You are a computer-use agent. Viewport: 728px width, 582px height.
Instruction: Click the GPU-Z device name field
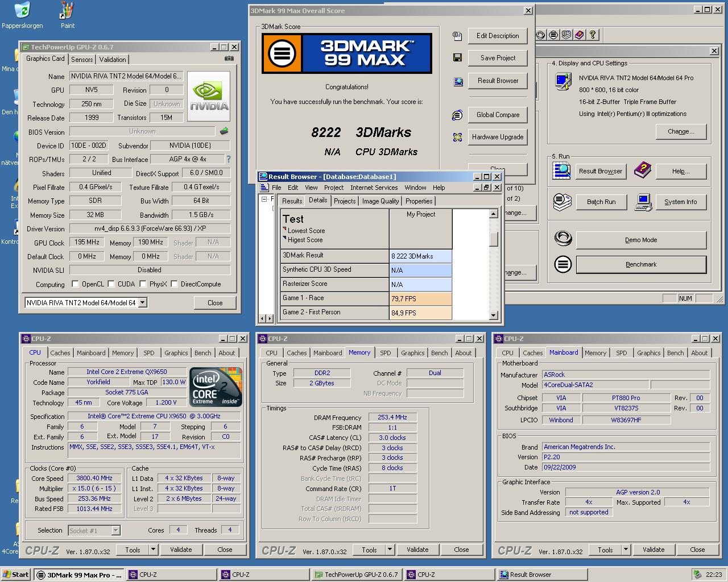pos(126,76)
